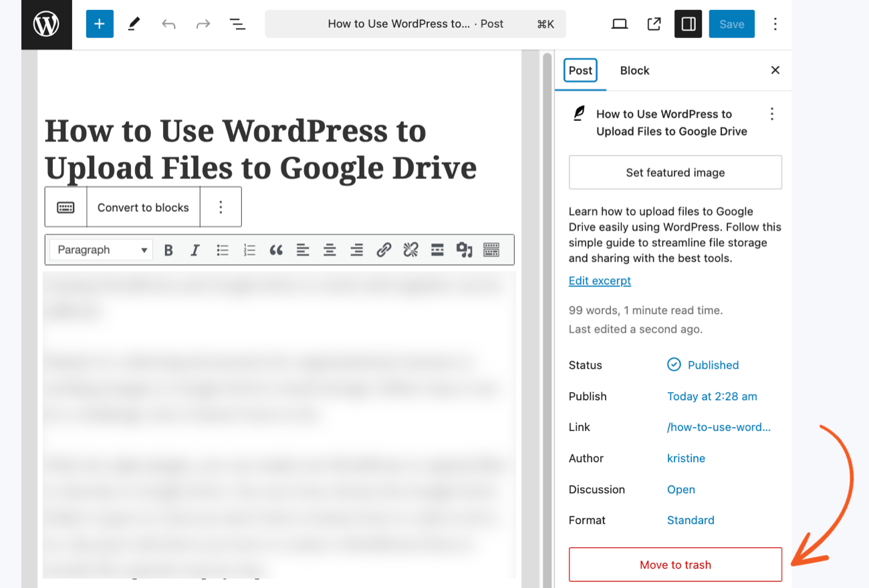869x588 pixels.
Task: Toggle the toolbar with keyboard-grid icon
Action: point(491,250)
